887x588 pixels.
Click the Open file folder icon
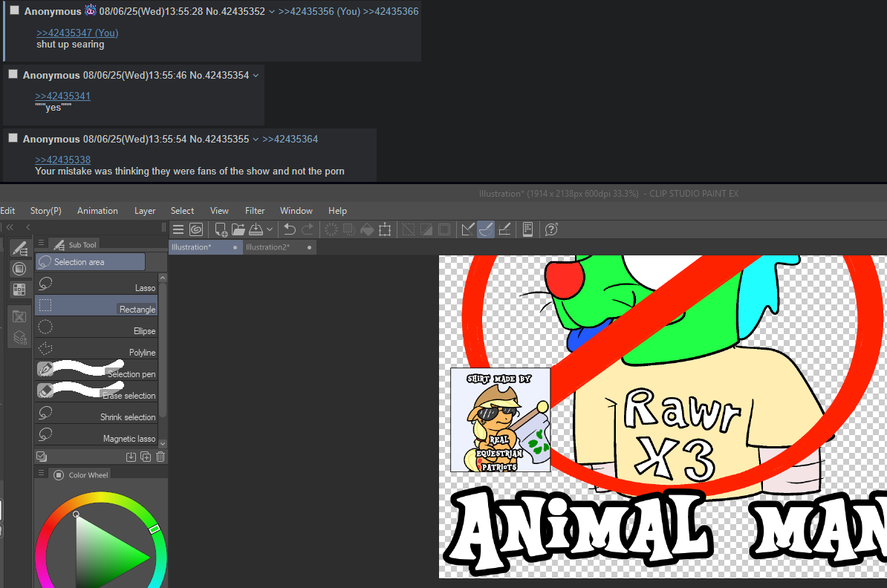click(x=238, y=229)
